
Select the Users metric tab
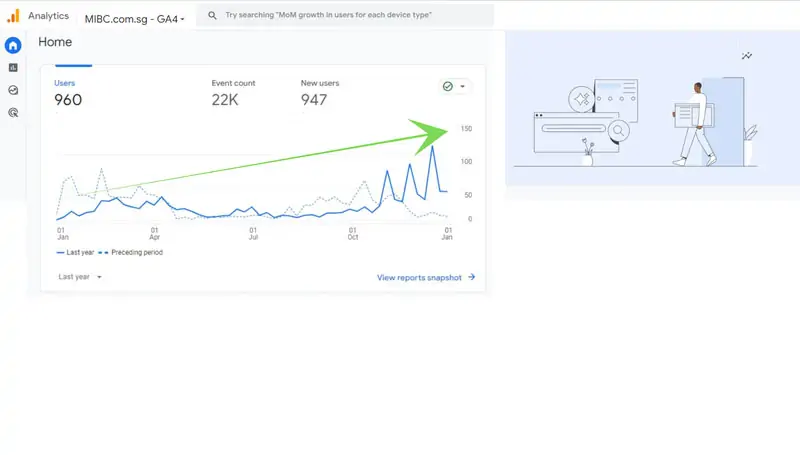click(x=66, y=92)
